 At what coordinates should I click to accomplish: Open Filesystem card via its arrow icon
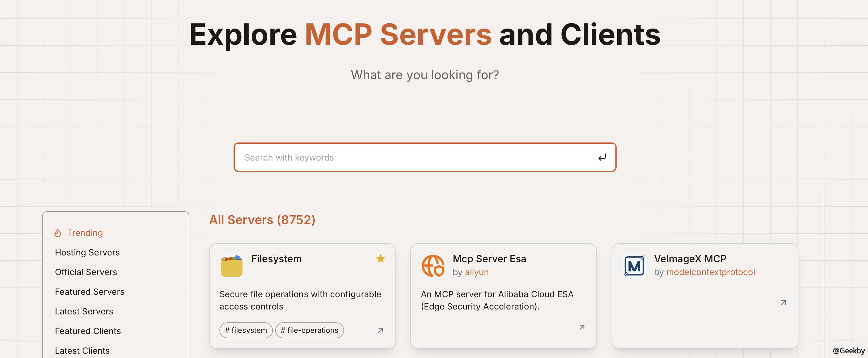coord(380,330)
